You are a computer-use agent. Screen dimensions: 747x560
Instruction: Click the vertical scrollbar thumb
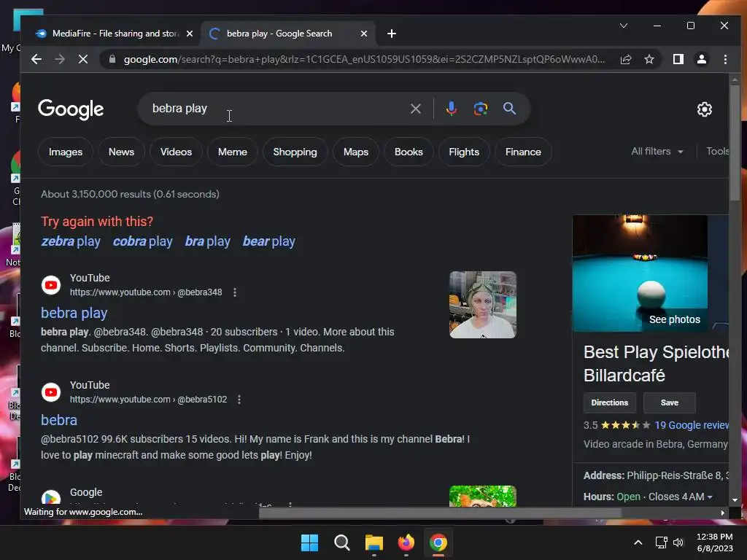(x=735, y=143)
